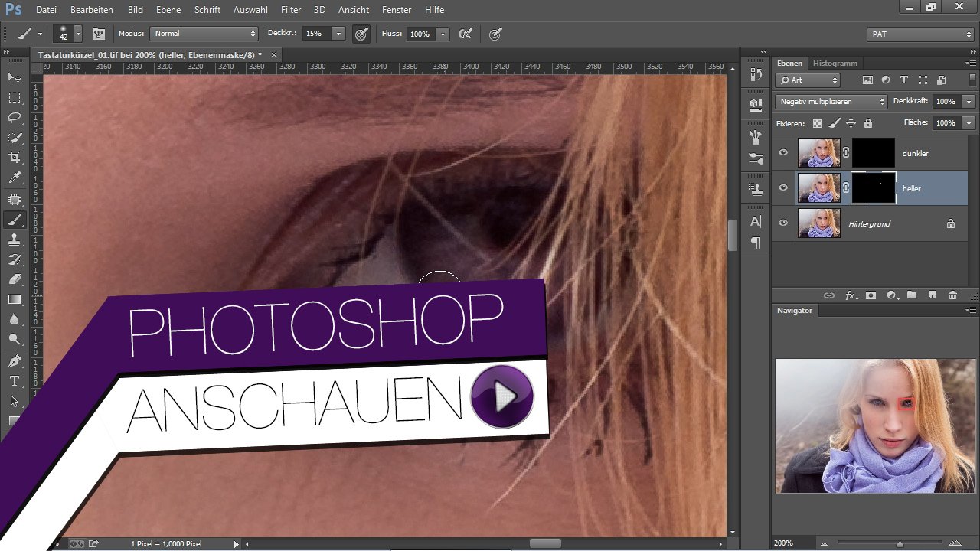This screenshot has width=980, height=551.
Task: Select the Gradient tool
Action: tap(15, 299)
